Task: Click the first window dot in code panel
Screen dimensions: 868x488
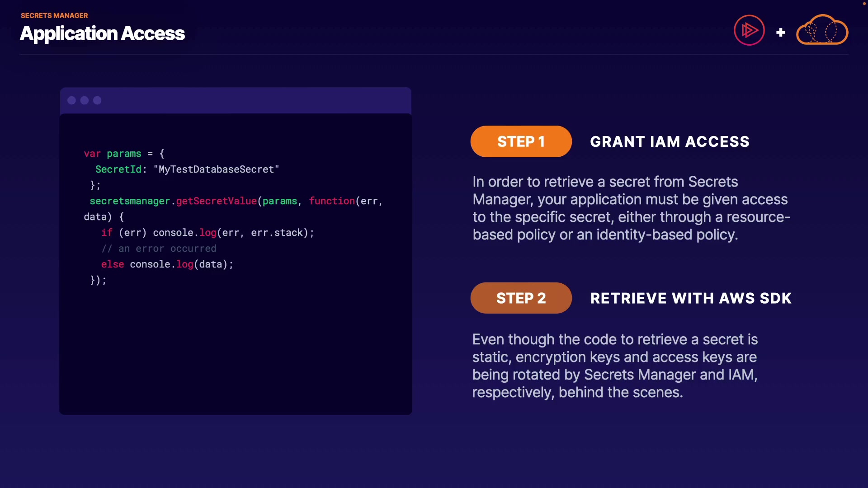Action: (x=71, y=100)
